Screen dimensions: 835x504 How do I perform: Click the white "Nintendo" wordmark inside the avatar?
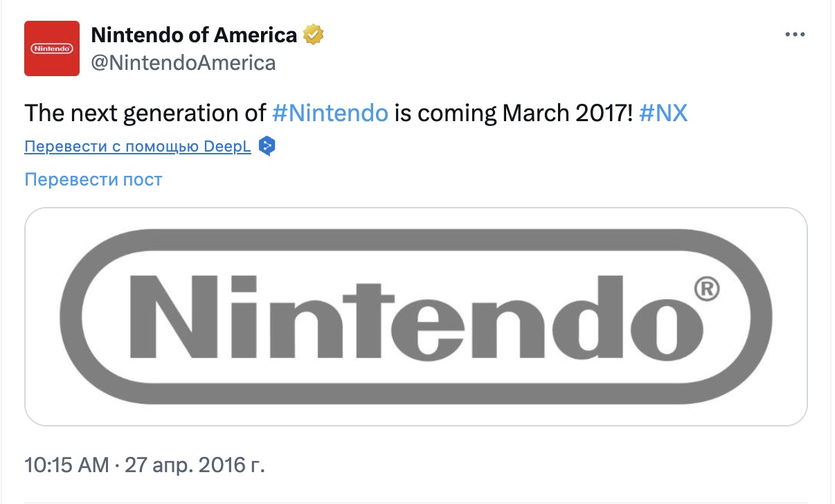51,50
